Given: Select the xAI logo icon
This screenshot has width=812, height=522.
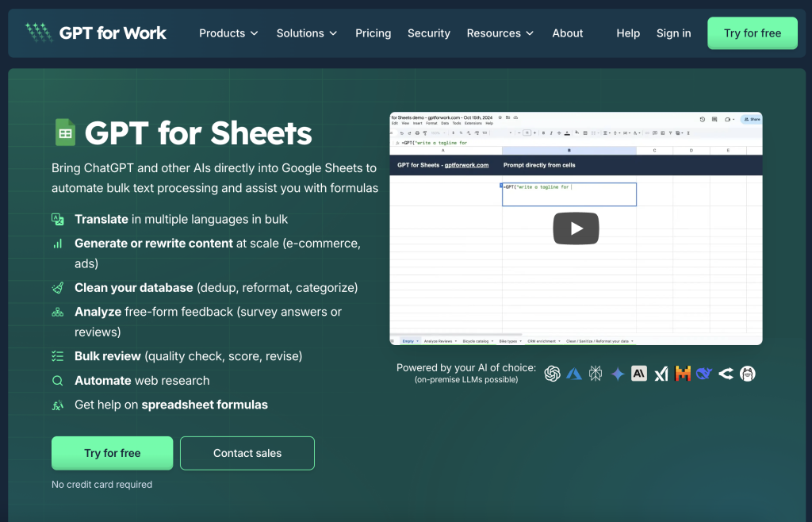Looking at the screenshot, I should (x=661, y=374).
